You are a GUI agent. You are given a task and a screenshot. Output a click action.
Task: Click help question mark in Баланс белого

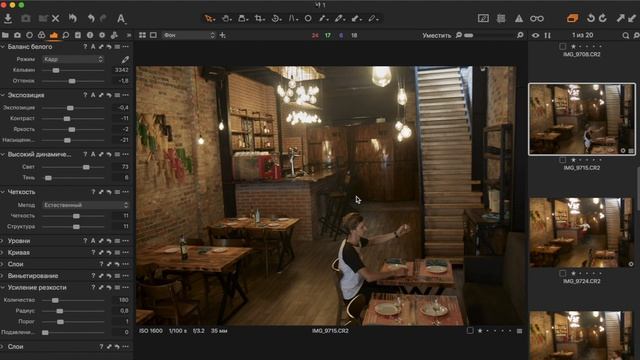[85, 47]
